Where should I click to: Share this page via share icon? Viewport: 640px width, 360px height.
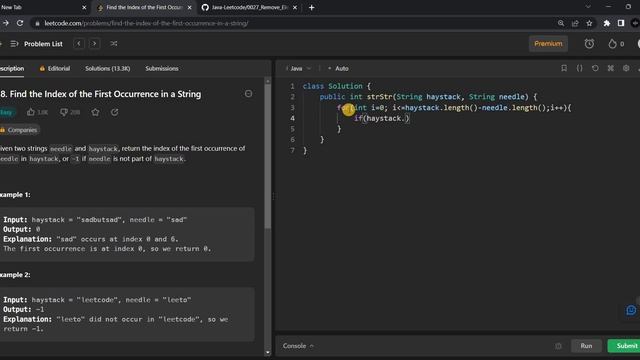[575, 23]
